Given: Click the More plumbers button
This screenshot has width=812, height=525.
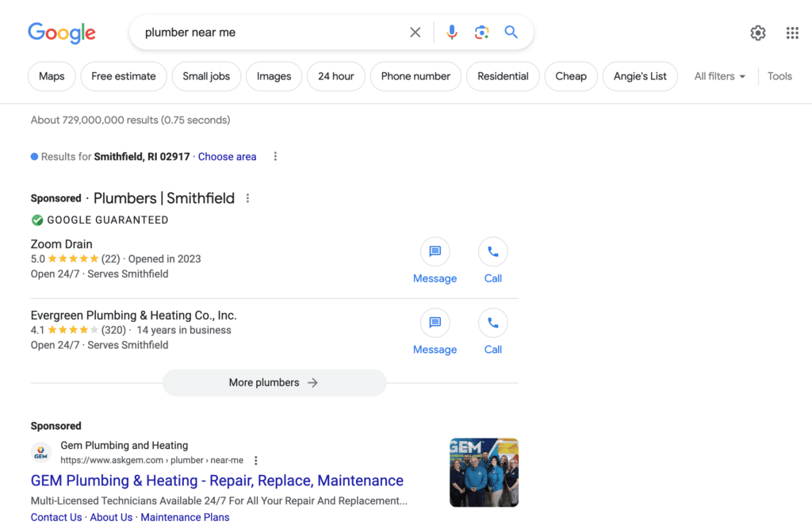Looking at the screenshot, I should click(x=274, y=382).
